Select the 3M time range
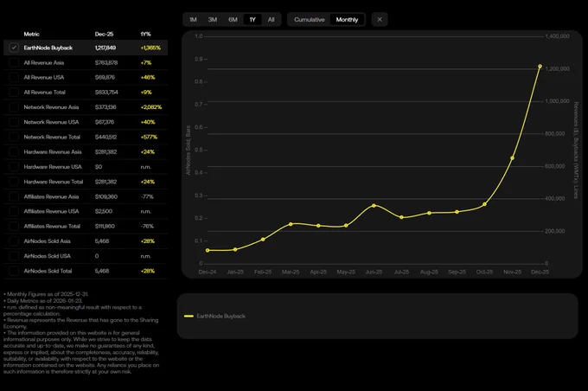The image size is (588, 391). point(213,20)
